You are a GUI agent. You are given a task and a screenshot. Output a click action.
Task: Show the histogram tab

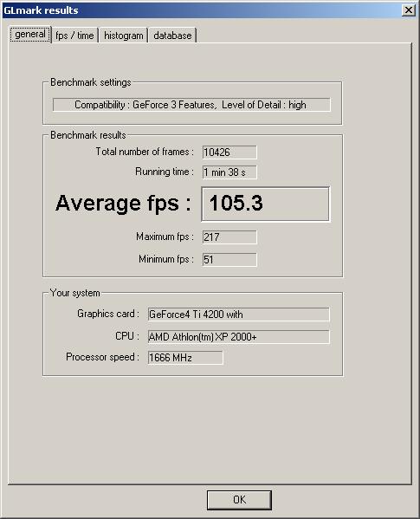point(123,36)
